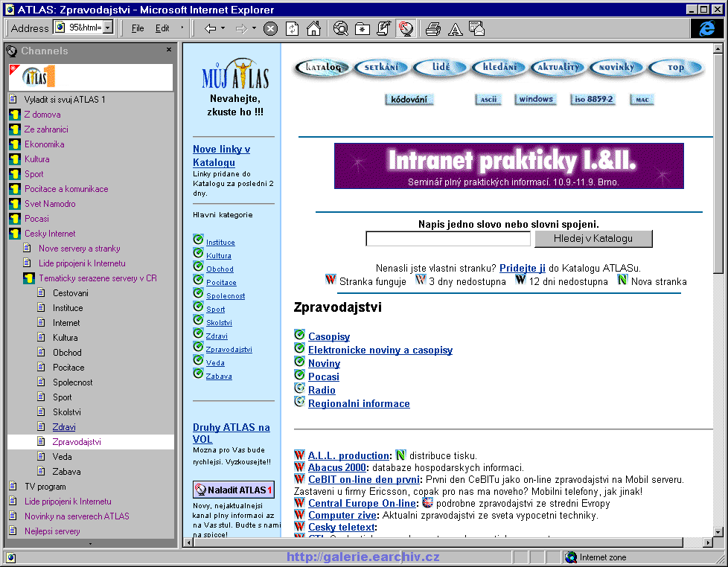Select the top navigation tab
Viewport: 728px width, 567px height.
click(676, 67)
